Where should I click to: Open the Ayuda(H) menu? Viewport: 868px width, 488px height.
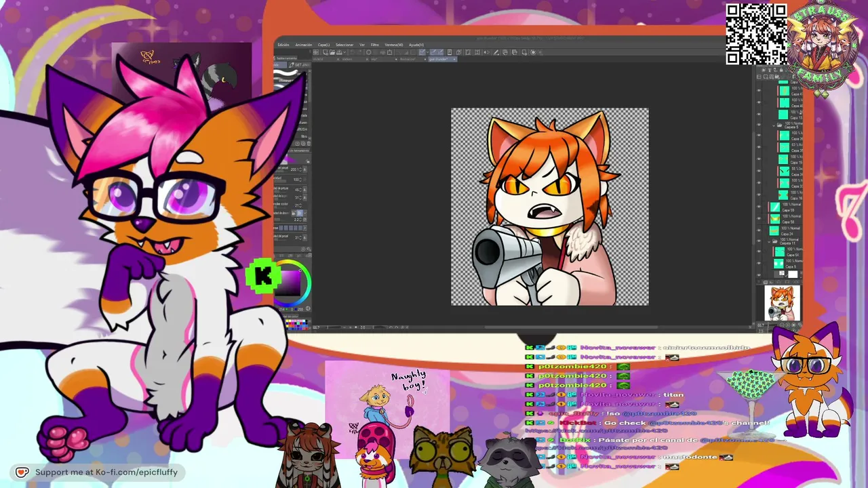(x=416, y=45)
